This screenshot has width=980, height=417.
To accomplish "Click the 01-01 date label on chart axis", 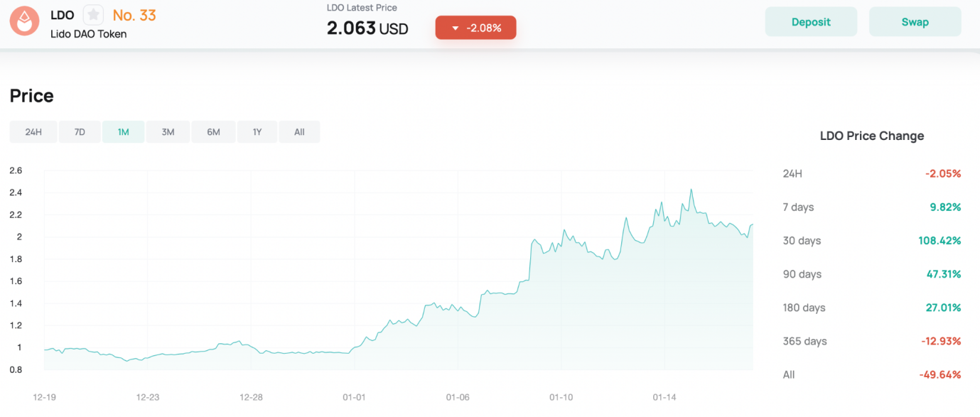I will [x=354, y=397].
